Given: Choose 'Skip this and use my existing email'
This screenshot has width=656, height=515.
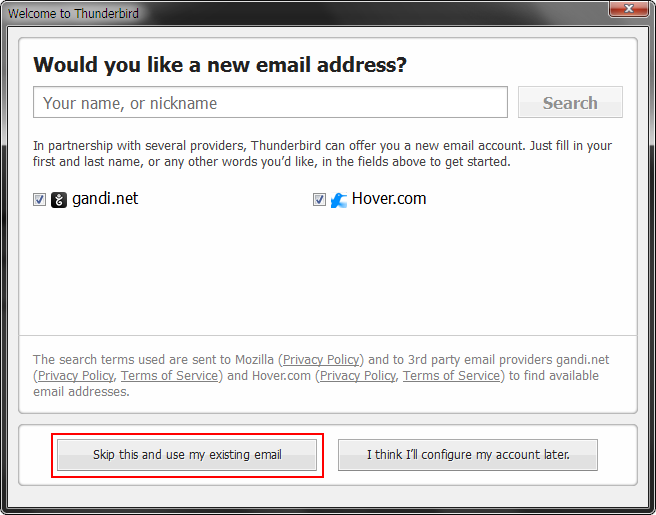Looking at the screenshot, I should [x=187, y=455].
